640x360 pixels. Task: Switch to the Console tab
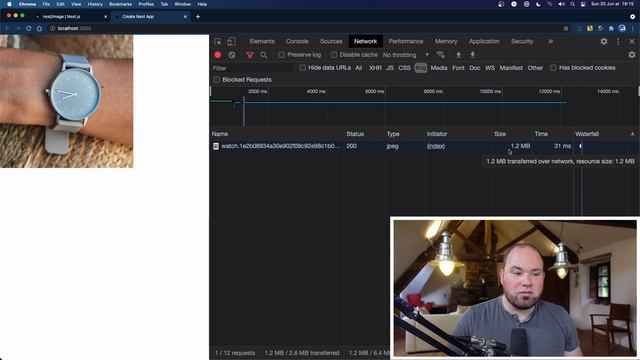pos(297,41)
